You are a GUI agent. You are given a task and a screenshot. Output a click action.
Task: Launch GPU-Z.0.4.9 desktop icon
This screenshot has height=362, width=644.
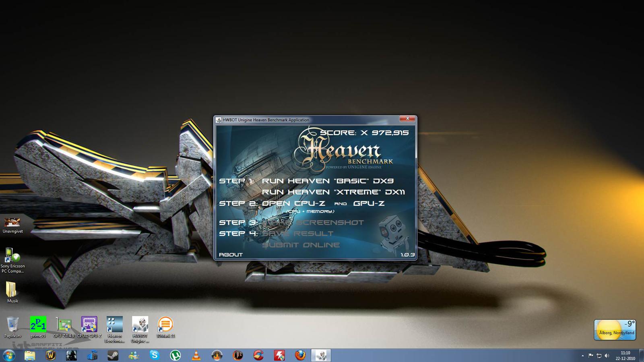[64, 327]
